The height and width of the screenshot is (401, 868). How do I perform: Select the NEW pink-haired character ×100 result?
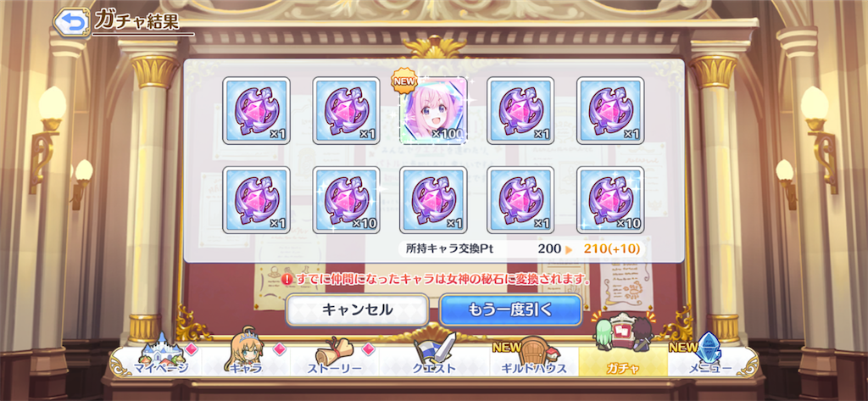(x=433, y=110)
